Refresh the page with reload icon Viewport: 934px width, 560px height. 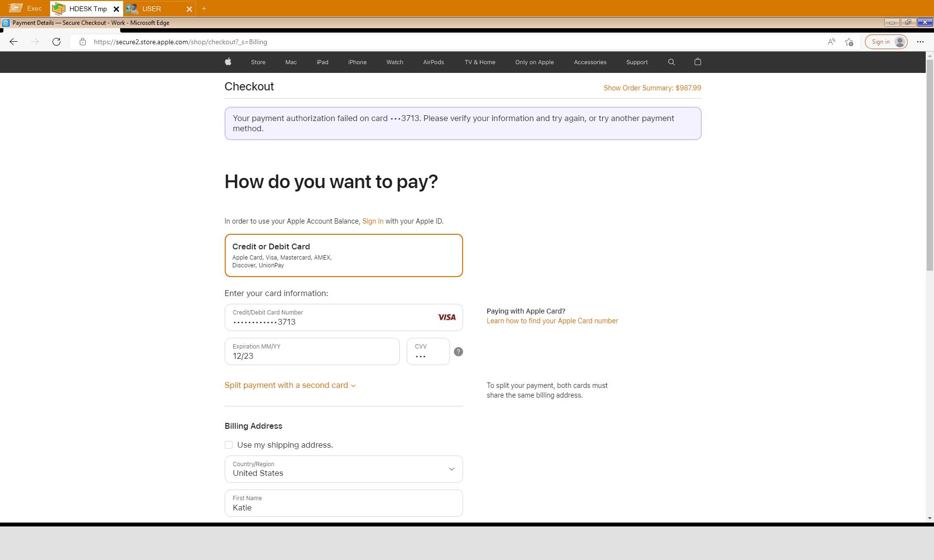(x=56, y=42)
